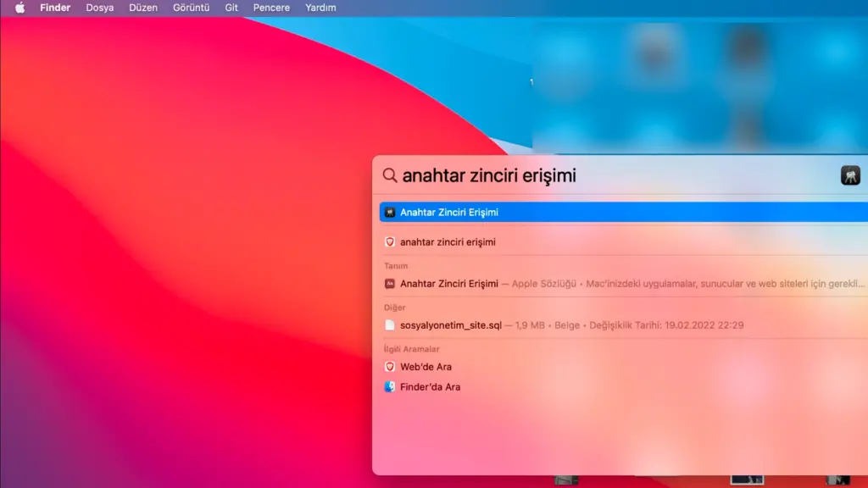Open the Pencere menu
The height and width of the screenshot is (488, 868).
point(271,8)
